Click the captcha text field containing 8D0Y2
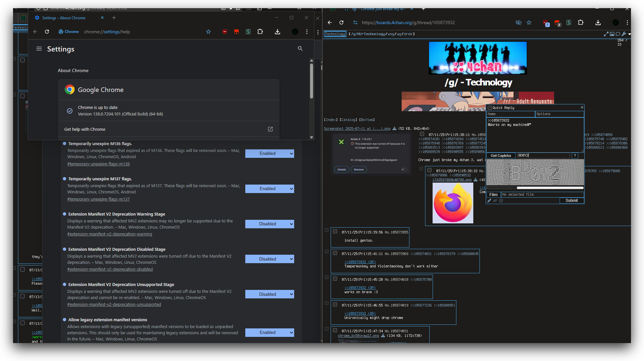This screenshot has height=361, width=644. [x=543, y=156]
